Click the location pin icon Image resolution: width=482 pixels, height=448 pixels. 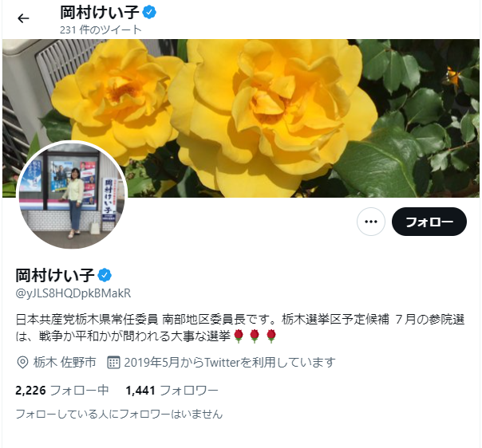[x=22, y=363]
